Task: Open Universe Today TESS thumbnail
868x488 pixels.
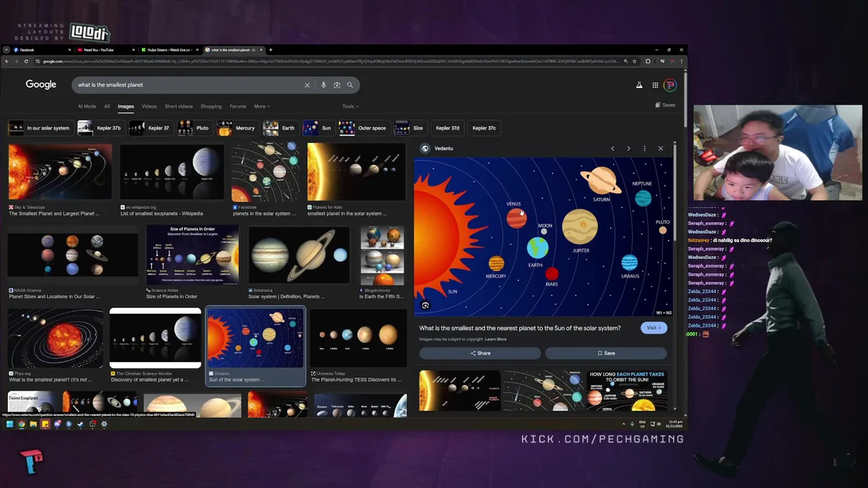Action: coord(359,338)
